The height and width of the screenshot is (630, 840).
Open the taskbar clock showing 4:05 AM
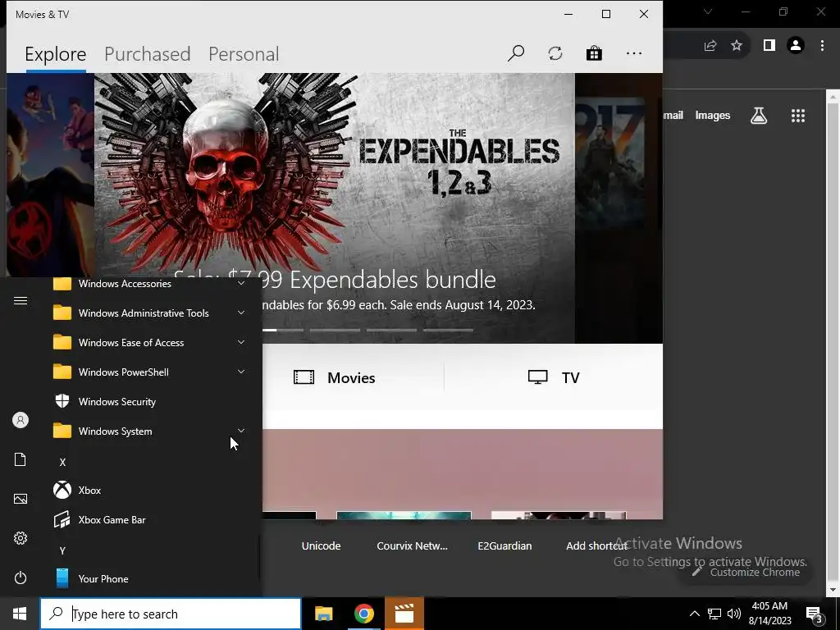[769, 614]
